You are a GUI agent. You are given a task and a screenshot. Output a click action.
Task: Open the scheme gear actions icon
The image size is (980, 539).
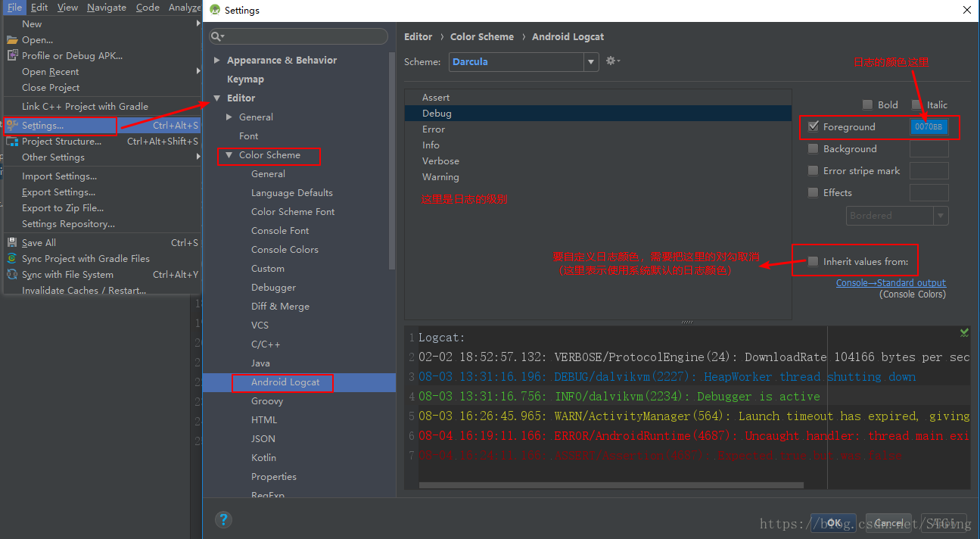pos(613,61)
